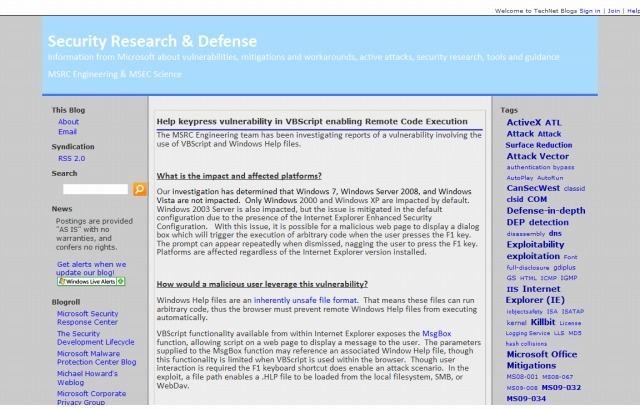Open the Help link at top right

tap(633, 11)
